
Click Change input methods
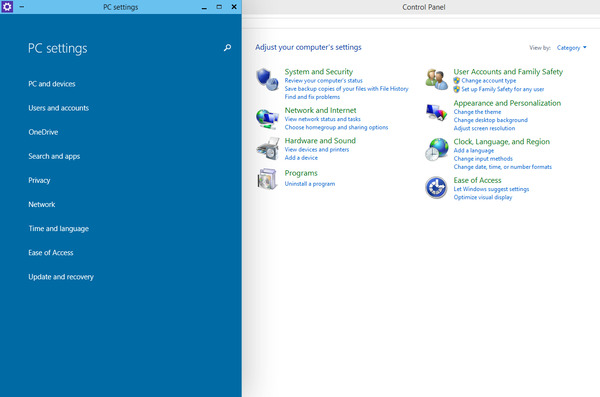pyautogui.click(x=483, y=158)
